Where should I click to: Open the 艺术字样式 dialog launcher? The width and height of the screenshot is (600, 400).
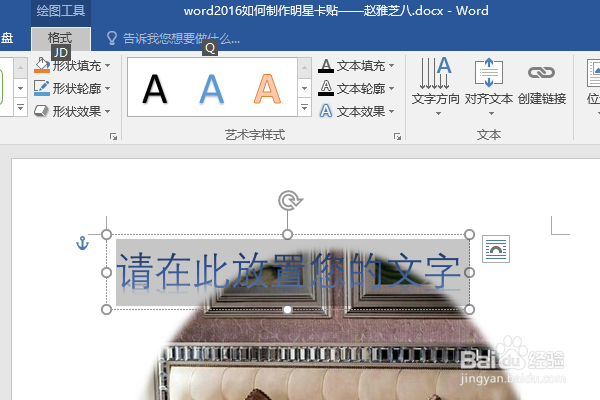(x=398, y=136)
